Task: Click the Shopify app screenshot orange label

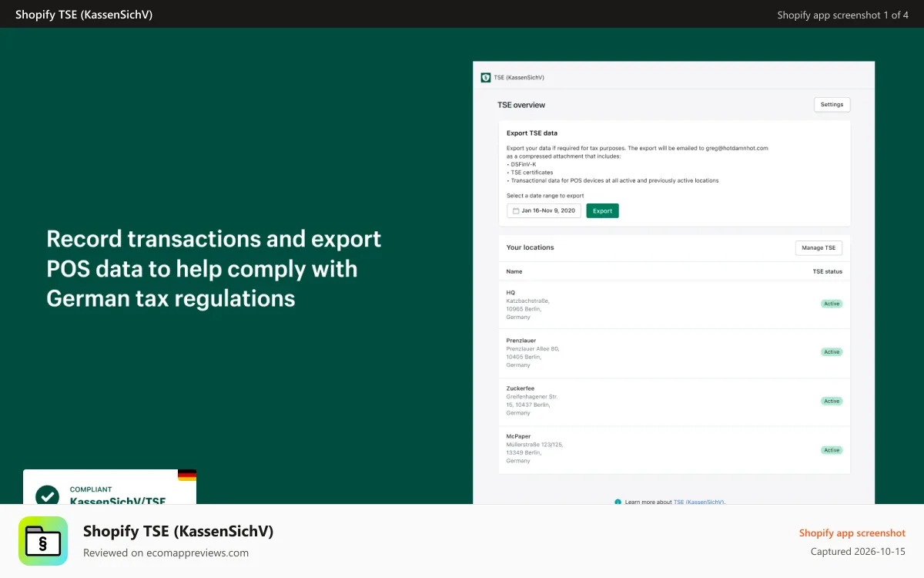Action: pyautogui.click(x=852, y=533)
